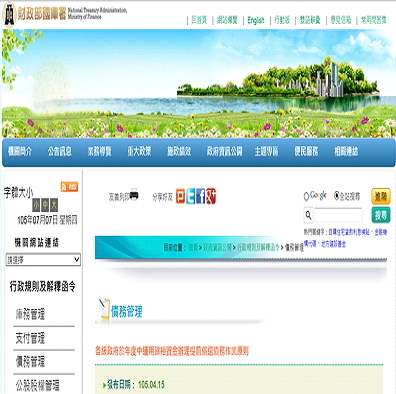Open the 請選擇 agency website dropdown
This screenshot has width=396, height=394.
(x=43, y=260)
